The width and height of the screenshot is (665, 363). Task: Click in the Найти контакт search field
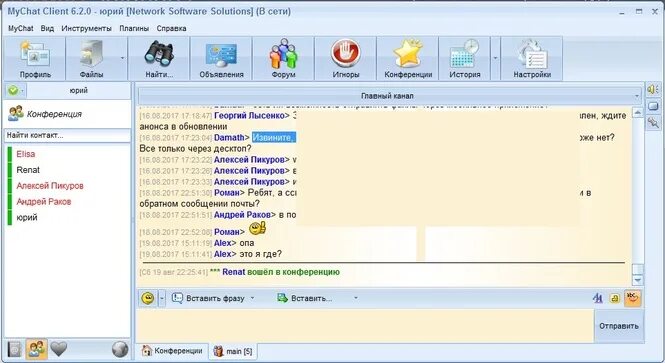click(67, 135)
